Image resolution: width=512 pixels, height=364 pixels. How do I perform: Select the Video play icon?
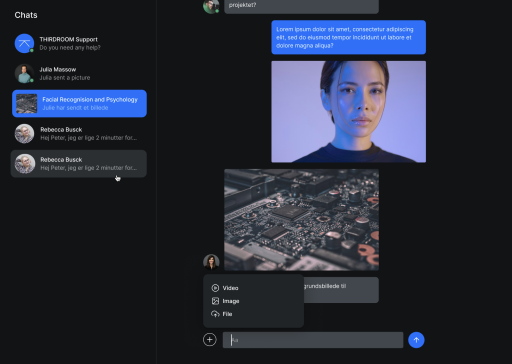pos(215,288)
